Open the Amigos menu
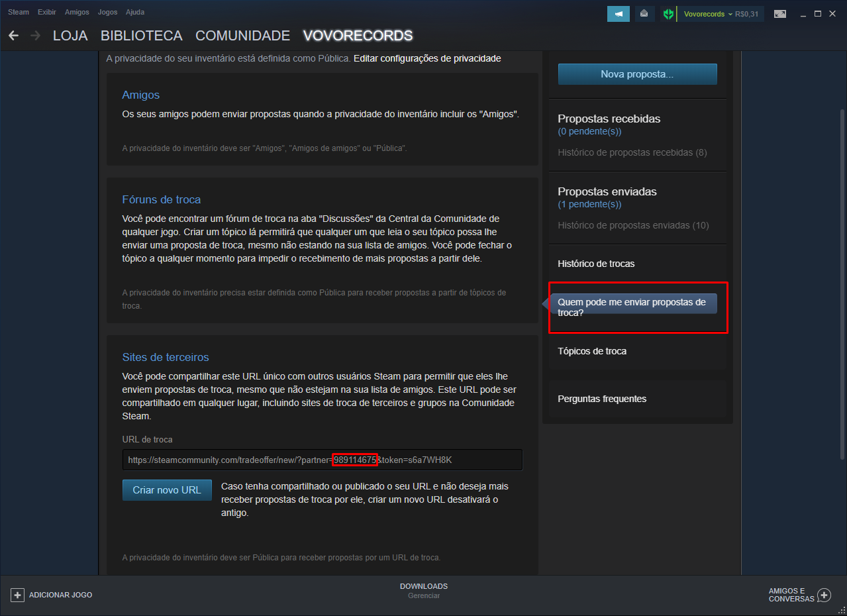The height and width of the screenshot is (616, 847). pos(77,12)
